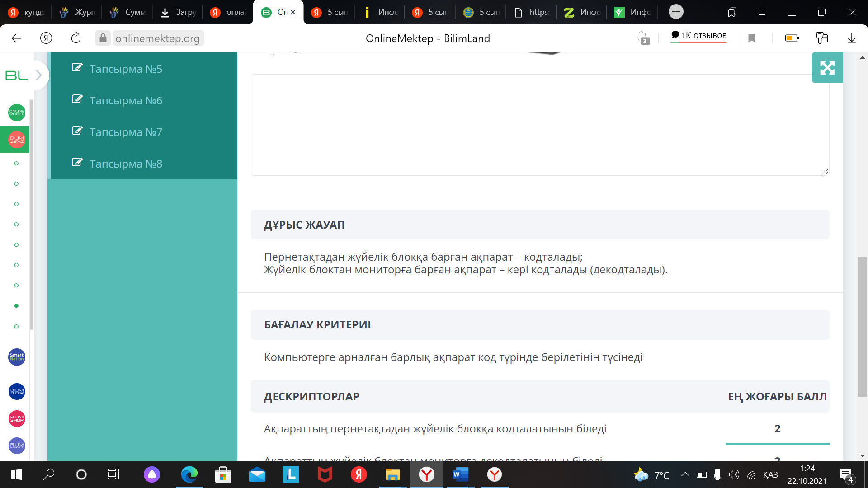Image resolution: width=868 pixels, height=488 pixels.
Task: Open the Bilim Tutor sidebar icon
Action: (x=17, y=391)
